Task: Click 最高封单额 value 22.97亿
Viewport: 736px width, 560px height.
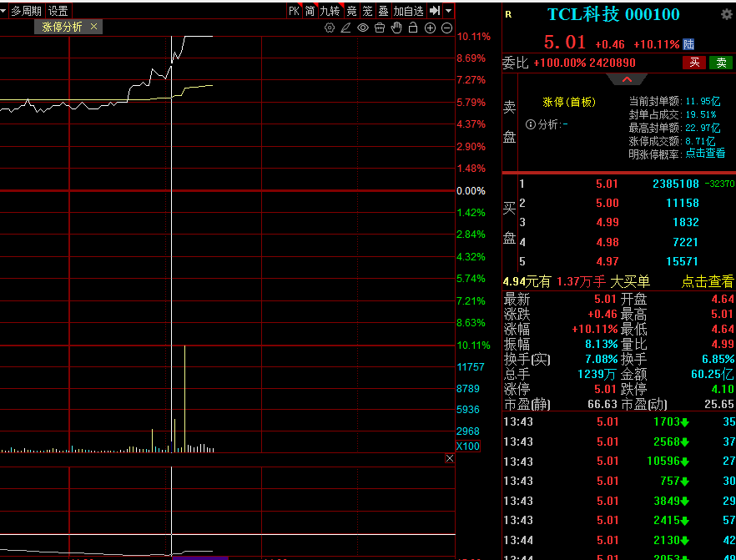Action: click(x=703, y=128)
